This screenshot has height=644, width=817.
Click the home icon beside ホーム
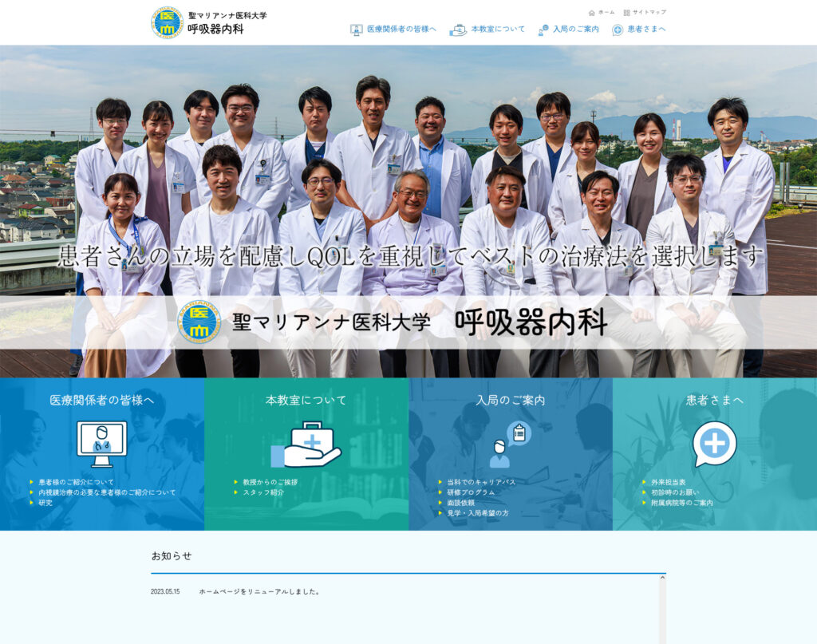pyautogui.click(x=591, y=13)
